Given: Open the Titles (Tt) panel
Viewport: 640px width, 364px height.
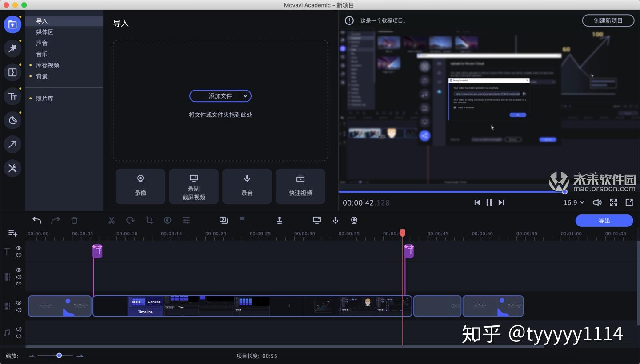Looking at the screenshot, I should click(x=12, y=96).
